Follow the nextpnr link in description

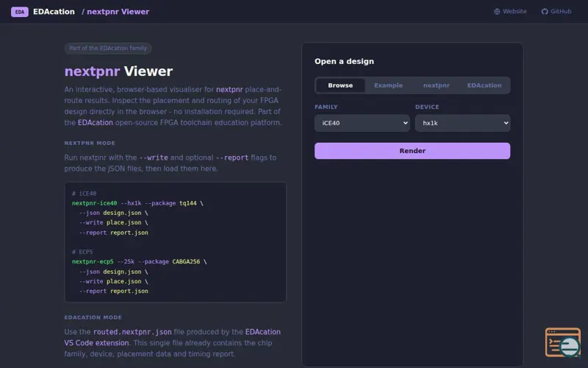(x=229, y=89)
